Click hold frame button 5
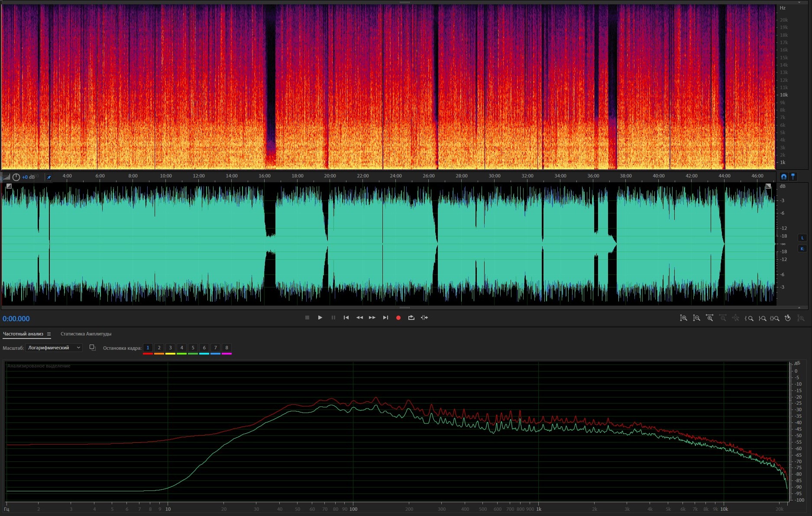812x516 pixels. (193, 348)
